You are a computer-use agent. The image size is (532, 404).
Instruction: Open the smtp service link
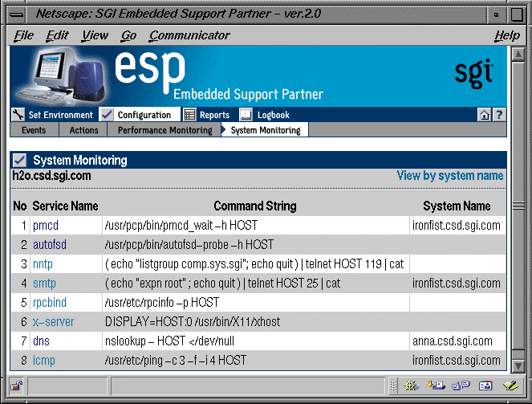[44, 284]
